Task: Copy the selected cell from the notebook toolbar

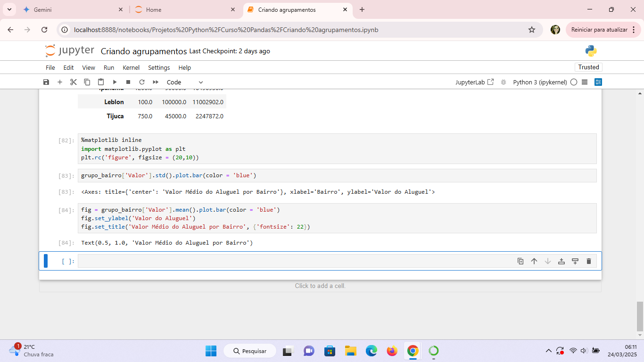Action: 87,82
